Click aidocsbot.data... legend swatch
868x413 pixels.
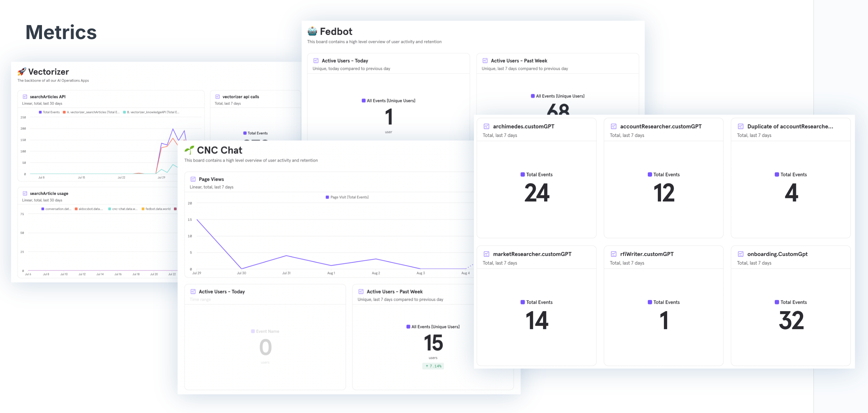point(76,209)
